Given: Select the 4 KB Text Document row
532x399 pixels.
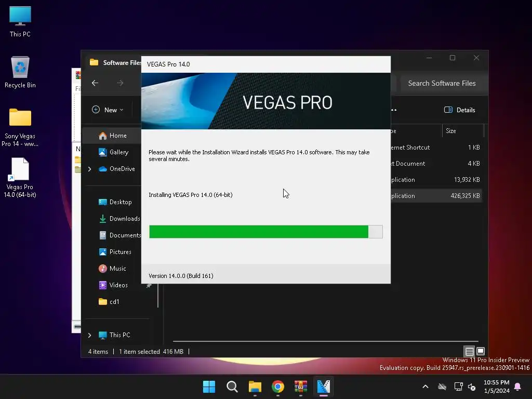Looking at the screenshot, I should (436, 164).
